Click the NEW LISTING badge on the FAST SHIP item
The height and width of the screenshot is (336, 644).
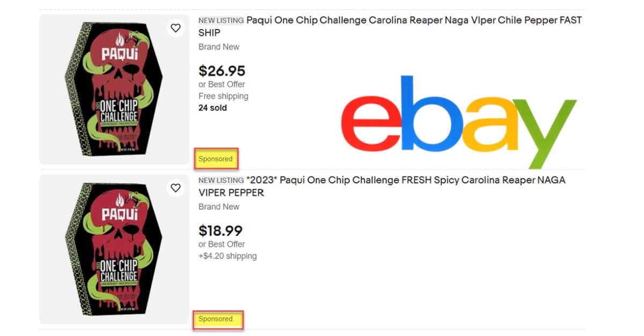click(221, 20)
